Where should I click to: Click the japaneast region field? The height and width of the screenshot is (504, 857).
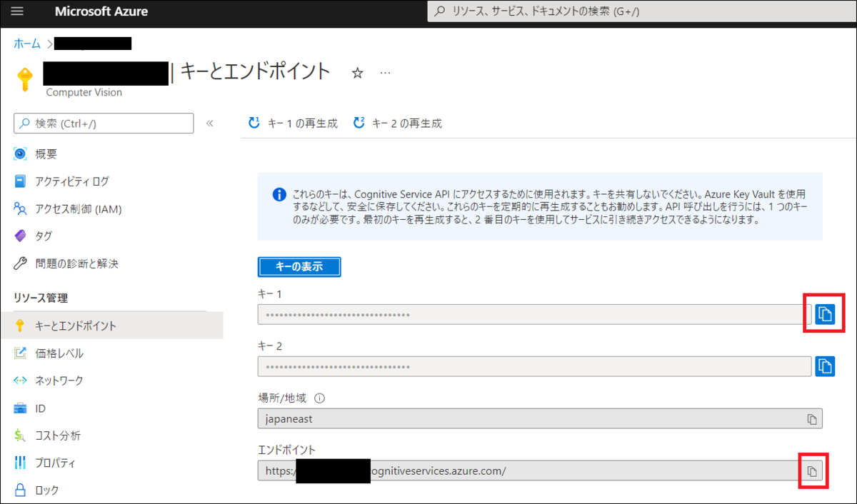pos(540,418)
